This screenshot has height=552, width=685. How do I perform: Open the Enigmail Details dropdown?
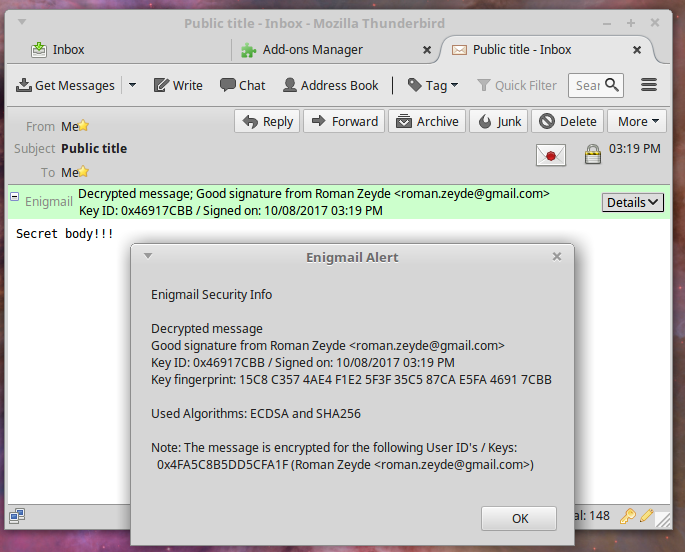pyautogui.click(x=632, y=202)
